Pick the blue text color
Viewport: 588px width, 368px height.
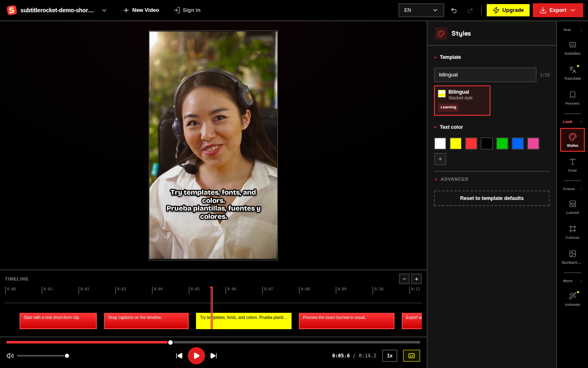click(x=518, y=144)
